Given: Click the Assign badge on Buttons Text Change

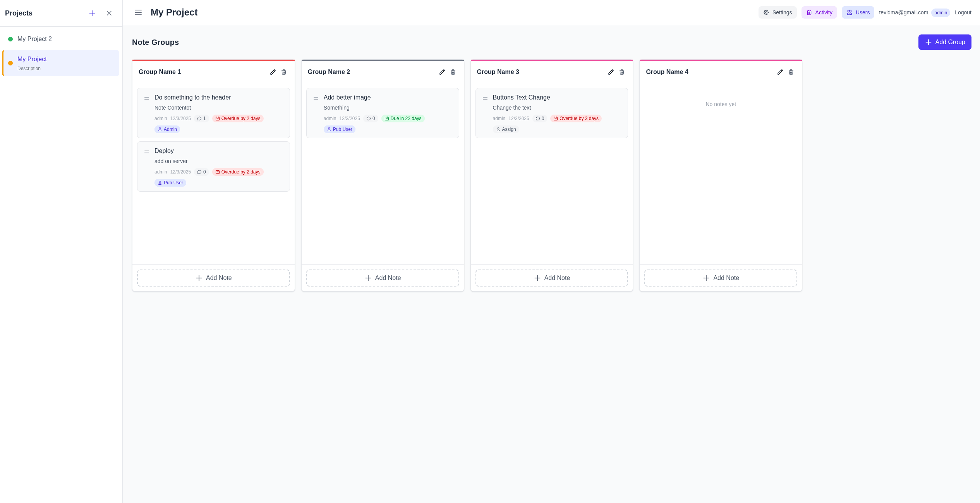Looking at the screenshot, I should click(506, 129).
